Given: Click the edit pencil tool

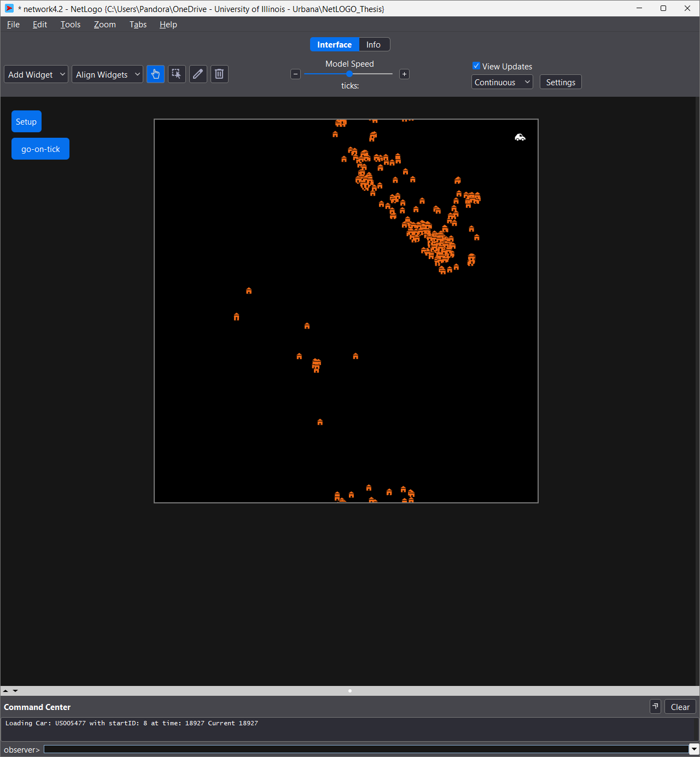Looking at the screenshot, I should [x=198, y=74].
